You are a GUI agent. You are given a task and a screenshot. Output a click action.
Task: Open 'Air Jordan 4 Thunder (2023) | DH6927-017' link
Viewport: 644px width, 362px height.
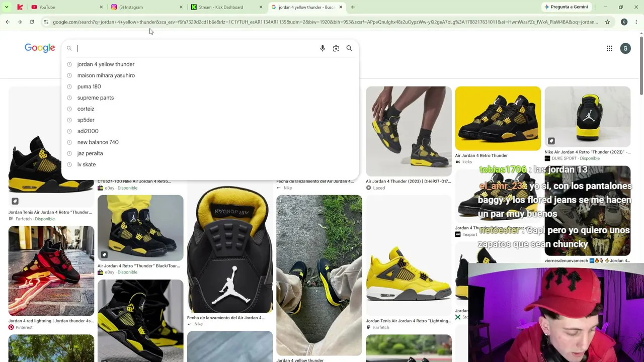pos(408,181)
